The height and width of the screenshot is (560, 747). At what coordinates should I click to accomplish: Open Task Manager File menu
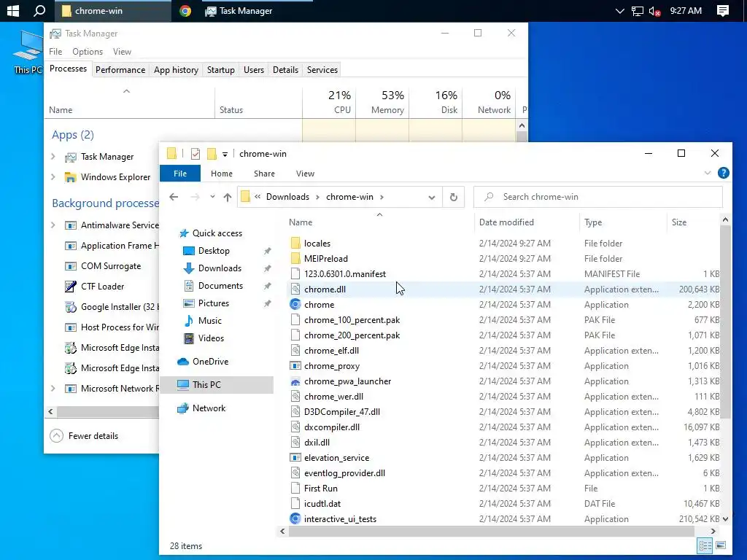click(55, 52)
